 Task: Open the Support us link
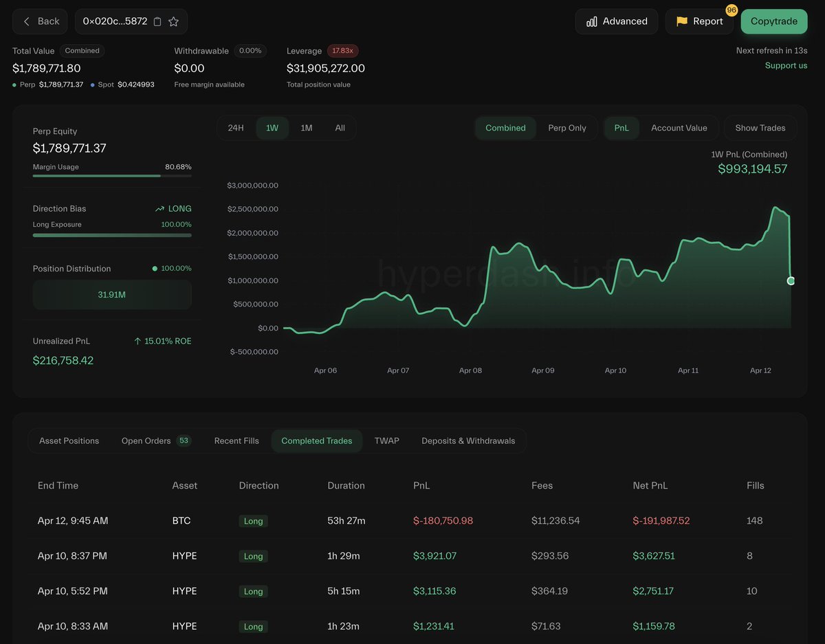coord(786,65)
